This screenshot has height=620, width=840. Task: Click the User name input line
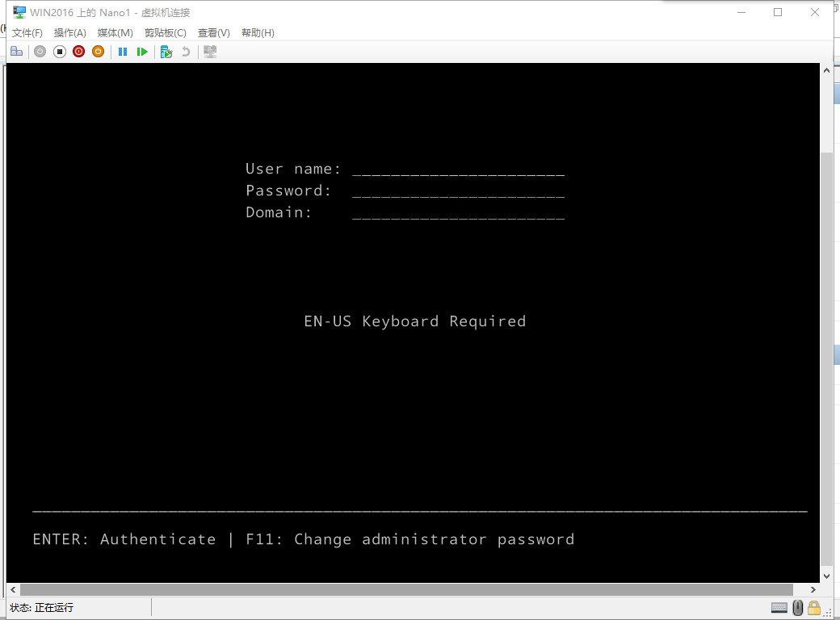click(x=459, y=170)
